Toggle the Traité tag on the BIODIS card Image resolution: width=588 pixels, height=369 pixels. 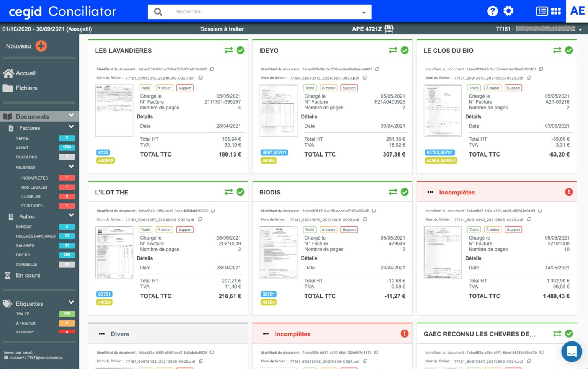click(309, 229)
